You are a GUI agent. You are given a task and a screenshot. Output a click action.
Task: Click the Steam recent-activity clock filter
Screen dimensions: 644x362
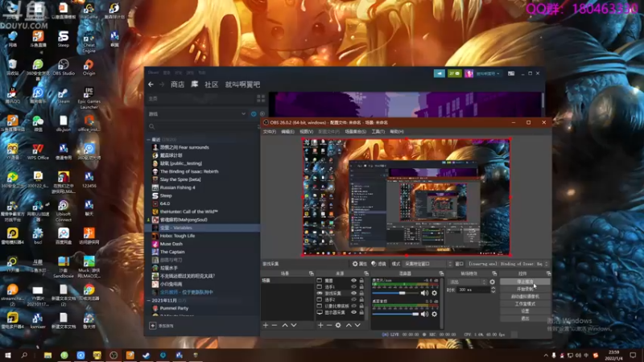coord(254,113)
